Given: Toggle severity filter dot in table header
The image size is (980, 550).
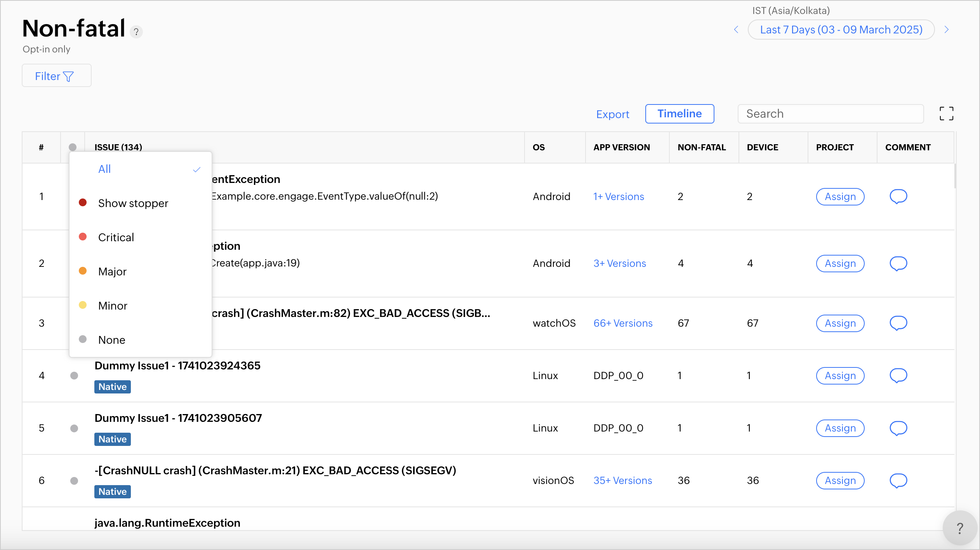Looking at the screenshot, I should coord(73,147).
